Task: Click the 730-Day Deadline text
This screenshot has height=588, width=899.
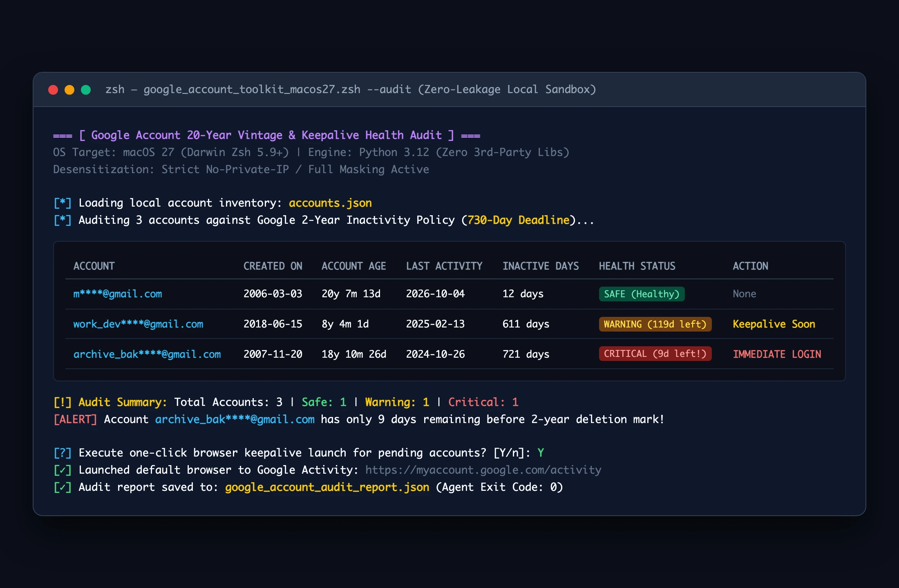Action: click(x=519, y=220)
